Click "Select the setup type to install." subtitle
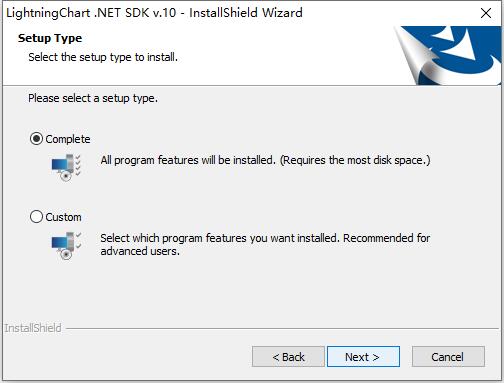Image resolution: width=504 pixels, height=383 pixels. [x=103, y=57]
